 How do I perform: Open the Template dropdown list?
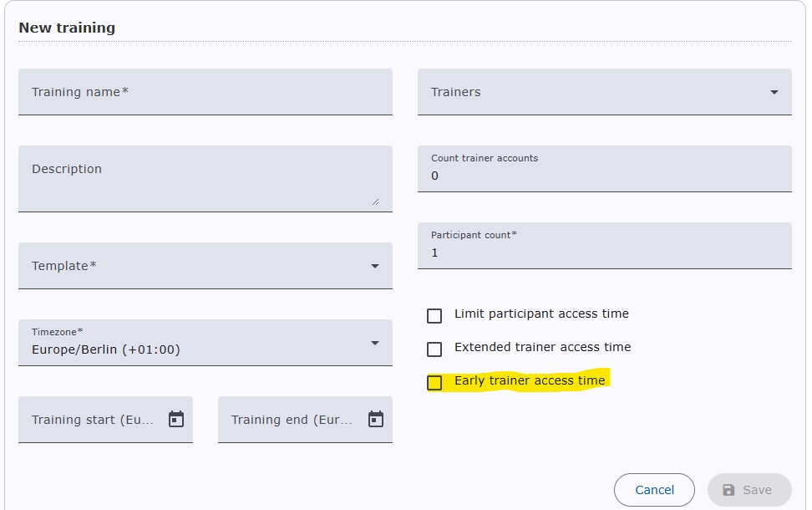tap(374, 266)
